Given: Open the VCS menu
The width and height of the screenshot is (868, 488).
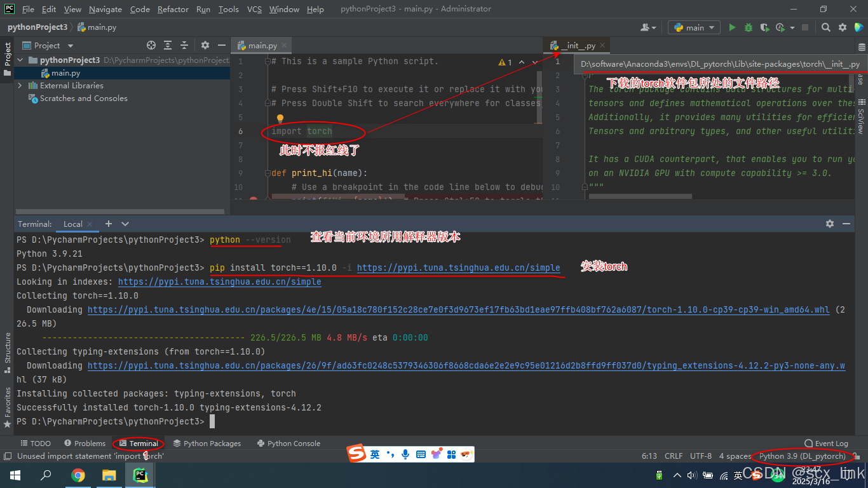Looking at the screenshot, I should pos(254,9).
